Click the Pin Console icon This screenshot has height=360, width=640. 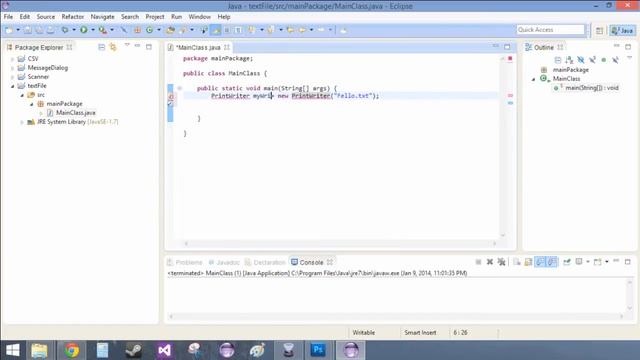pos(567,262)
